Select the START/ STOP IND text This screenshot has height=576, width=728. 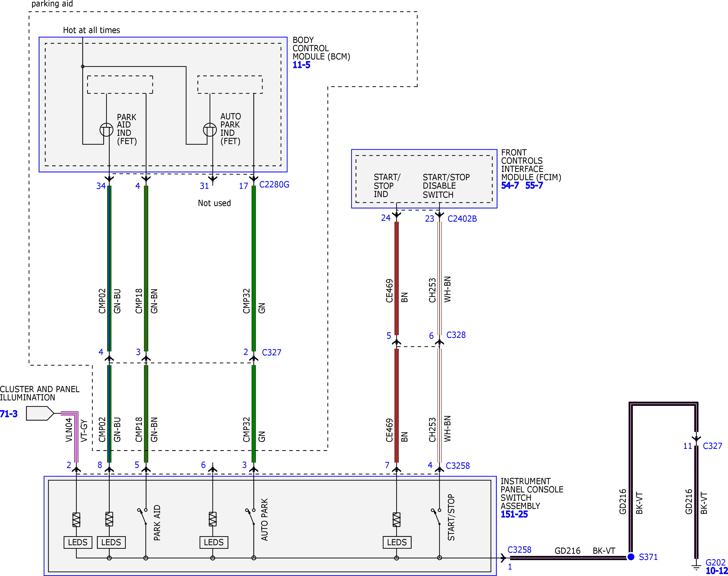point(387,186)
